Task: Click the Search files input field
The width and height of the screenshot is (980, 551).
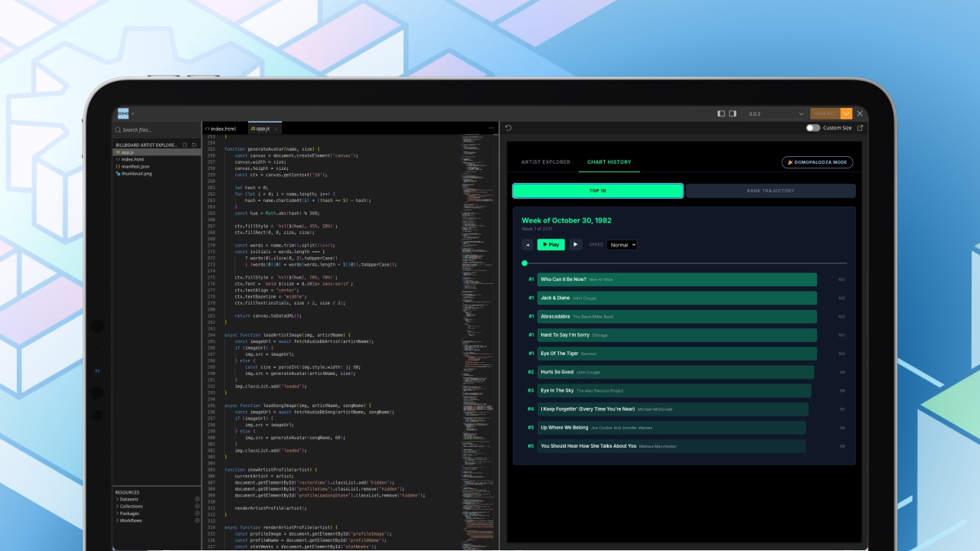Action: click(157, 130)
